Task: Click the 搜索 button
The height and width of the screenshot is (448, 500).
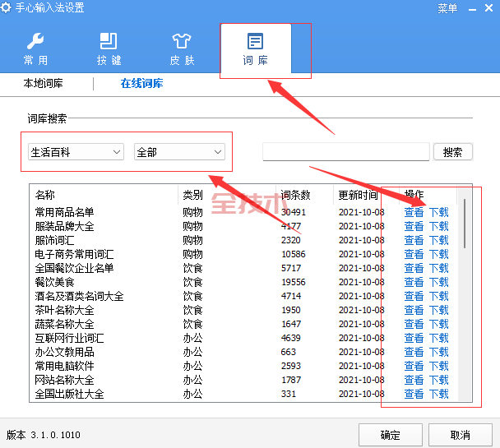Action: click(453, 152)
